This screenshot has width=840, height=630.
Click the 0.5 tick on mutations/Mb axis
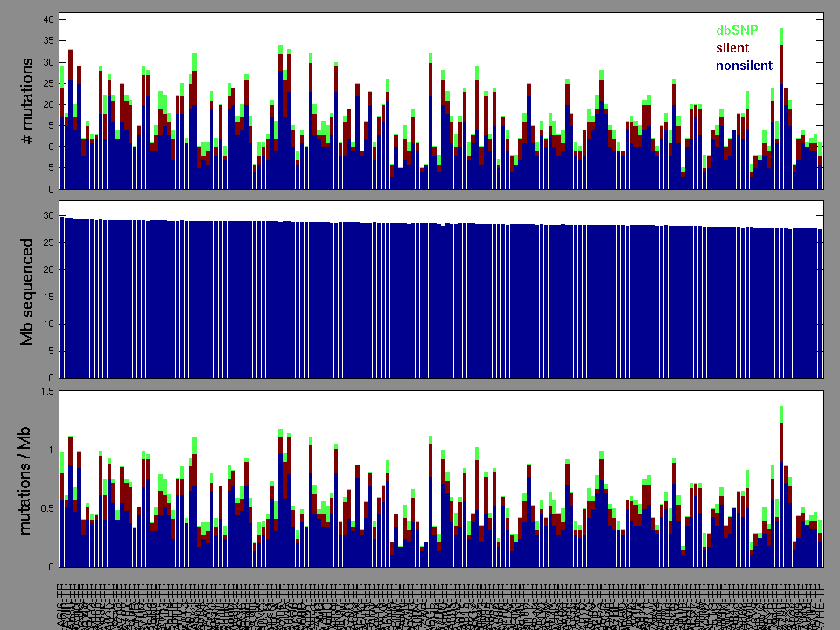point(46,508)
